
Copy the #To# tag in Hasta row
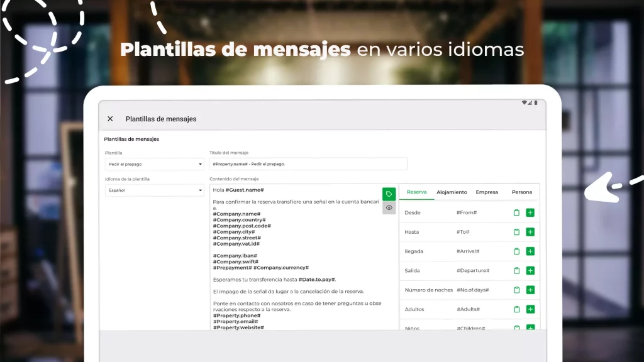516,232
